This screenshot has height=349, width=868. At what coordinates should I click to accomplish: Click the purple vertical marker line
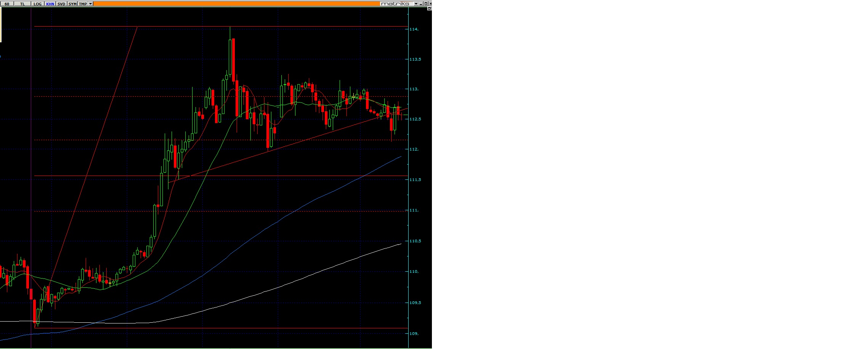[31, 152]
